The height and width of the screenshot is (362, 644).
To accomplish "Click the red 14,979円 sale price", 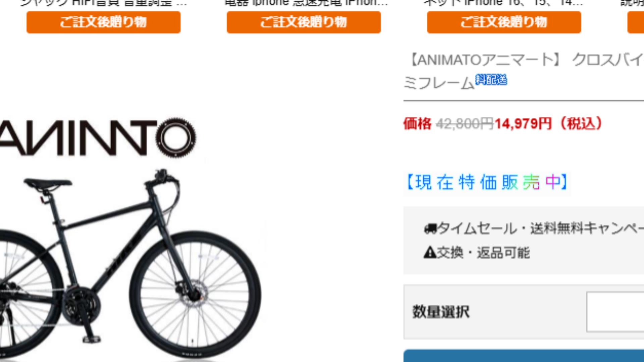I will pyautogui.click(x=523, y=124).
